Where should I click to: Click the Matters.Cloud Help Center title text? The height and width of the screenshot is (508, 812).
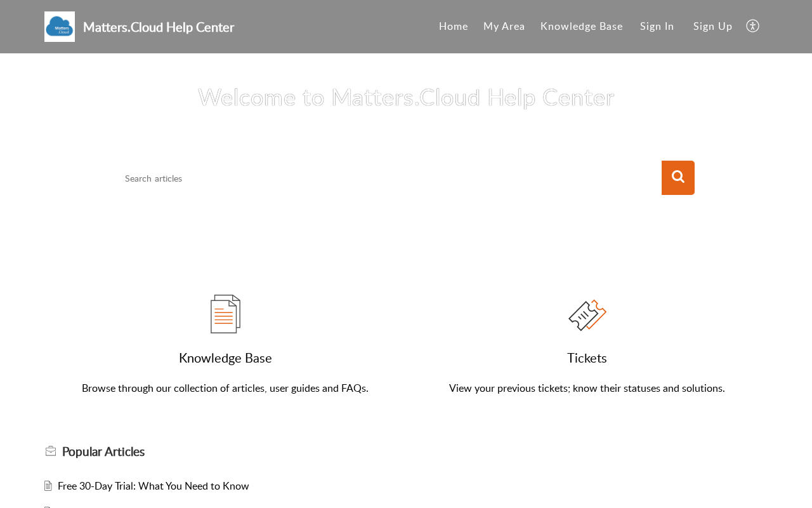click(x=159, y=27)
